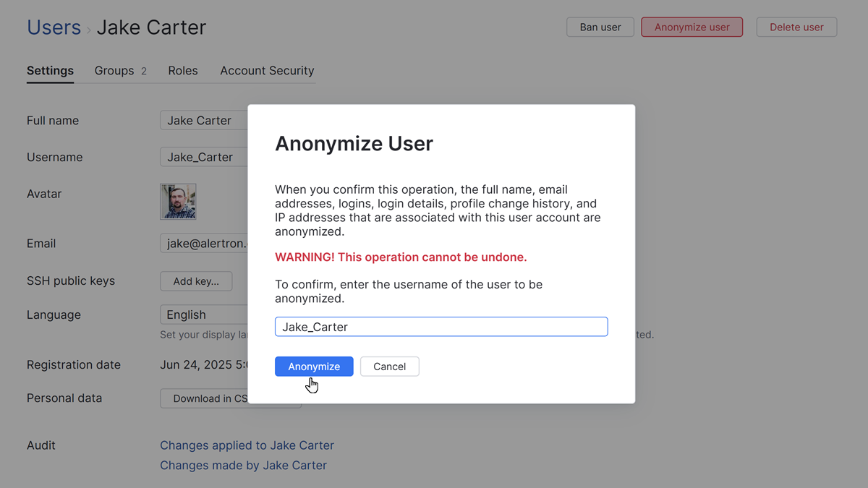The height and width of the screenshot is (488, 868).
Task: Click the Anonymize button in the dialog
Action: point(313,367)
